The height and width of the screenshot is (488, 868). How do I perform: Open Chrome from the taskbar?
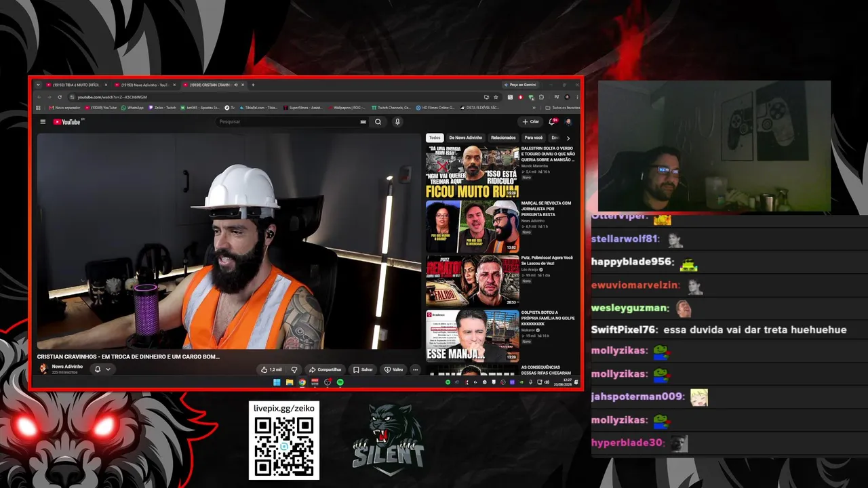[x=302, y=382]
